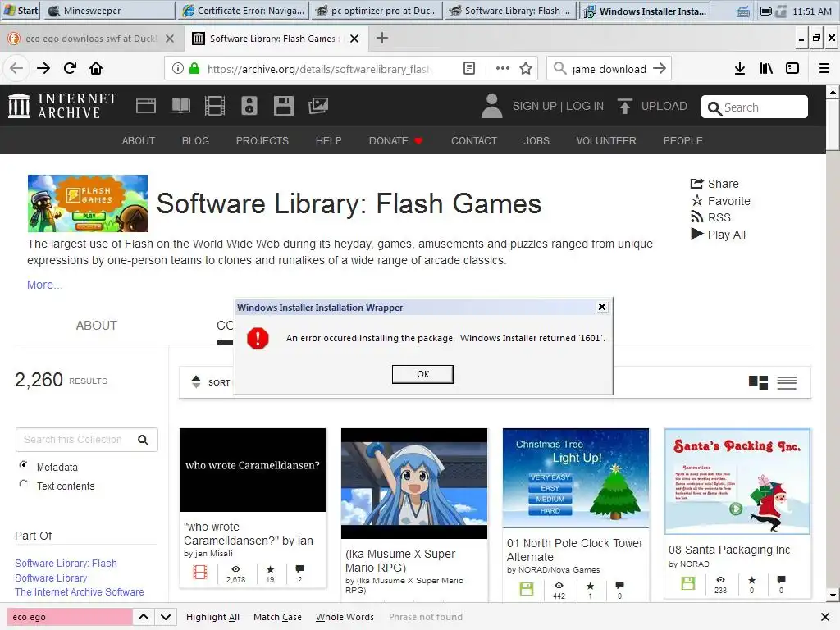Switch to list view

pos(787,382)
